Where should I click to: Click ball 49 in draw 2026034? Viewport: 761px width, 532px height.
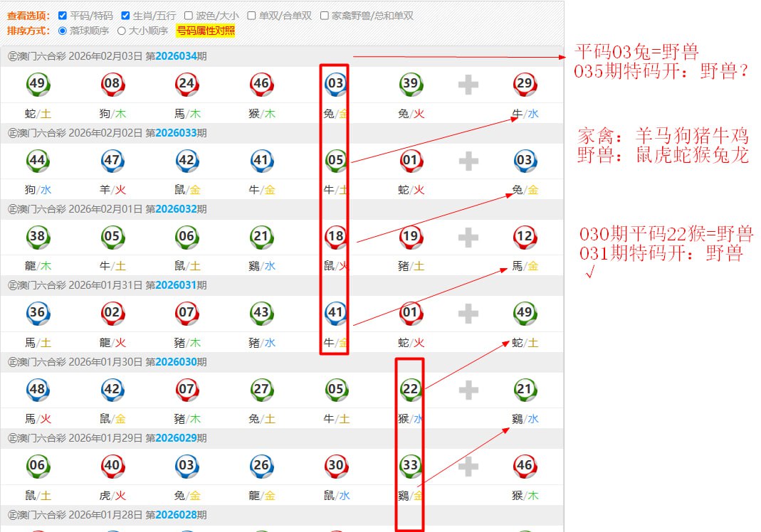coord(37,84)
